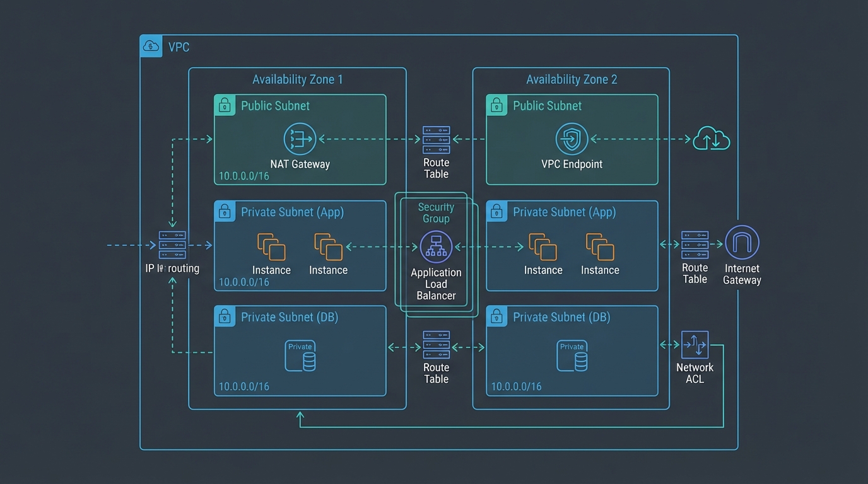Select the Route Table icon near NAT Gateway

[436, 139]
